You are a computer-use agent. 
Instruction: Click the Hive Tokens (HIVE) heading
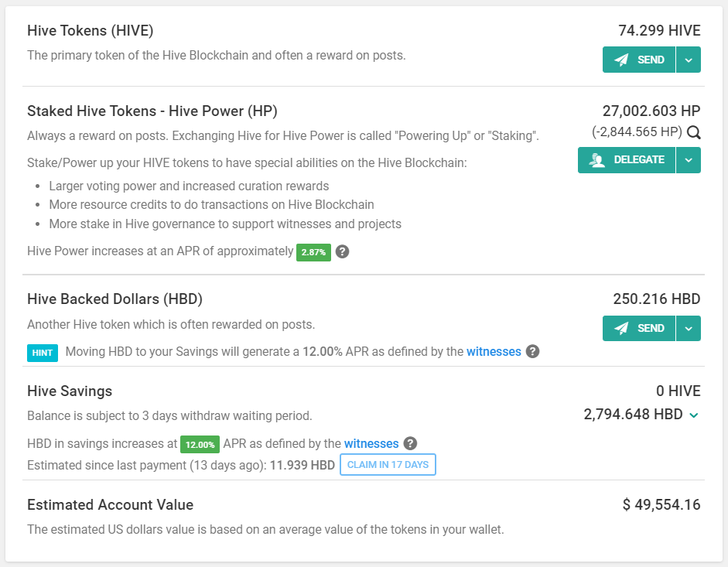click(x=90, y=31)
